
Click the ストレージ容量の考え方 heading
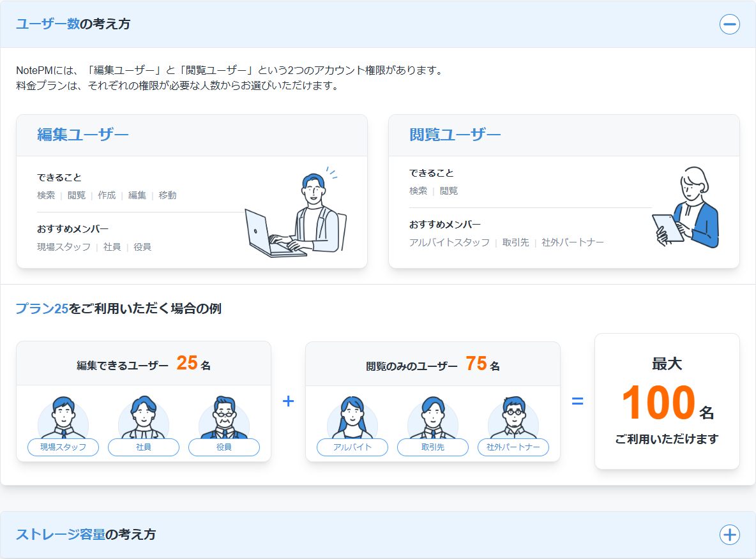point(86,534)
